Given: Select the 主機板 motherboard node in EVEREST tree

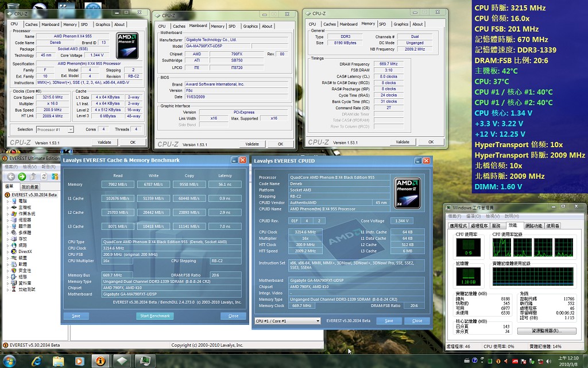Looking at the screenshot, I should click(25, 207).
